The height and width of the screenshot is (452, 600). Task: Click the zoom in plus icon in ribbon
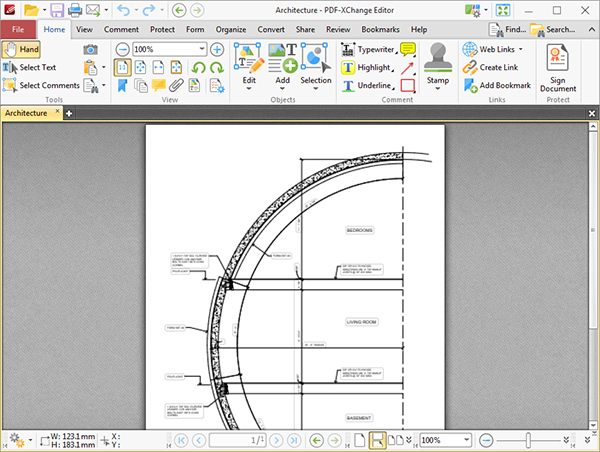(x=216, y=49)
